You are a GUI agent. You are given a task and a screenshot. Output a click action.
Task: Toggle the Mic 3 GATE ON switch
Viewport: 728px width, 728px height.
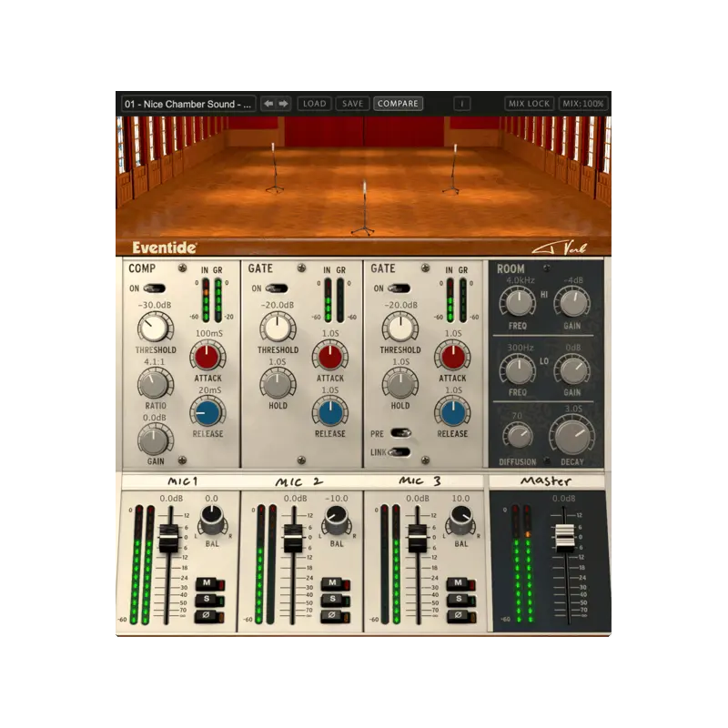pos(399,288)
